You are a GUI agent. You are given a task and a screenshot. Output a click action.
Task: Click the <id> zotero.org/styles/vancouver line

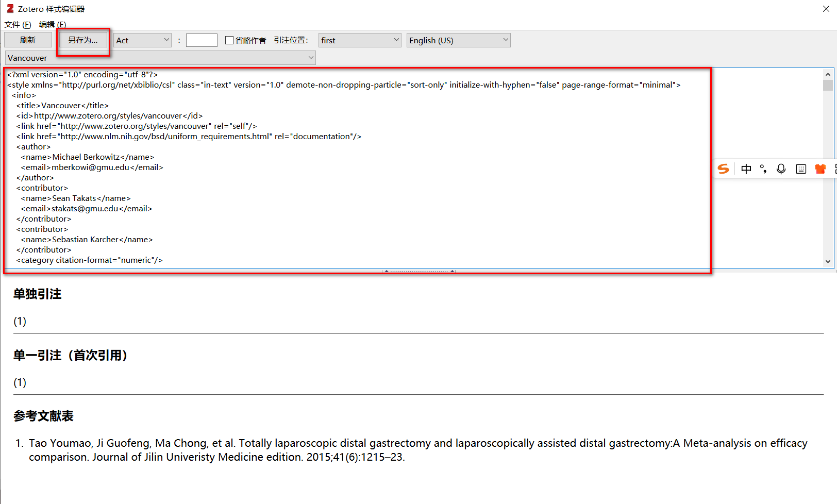pos(109,116)
